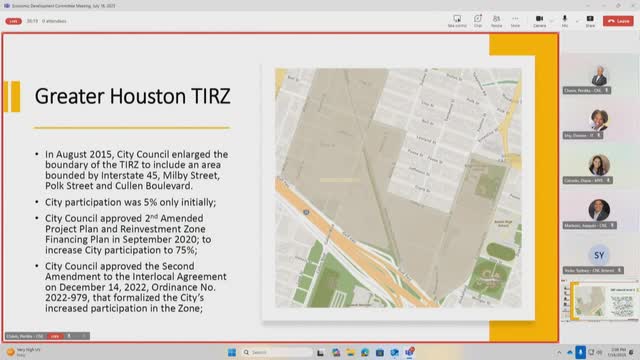Click the red LIVE indicator badge
Screen dimensions: 640x360
coord(13,21)
